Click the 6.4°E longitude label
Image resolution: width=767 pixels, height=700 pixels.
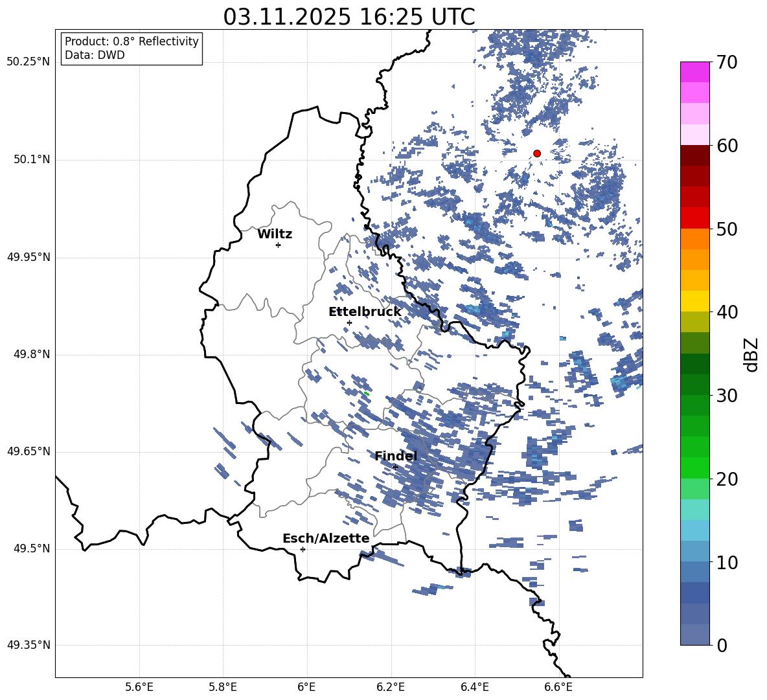pyautogui.click(x=474, y=687)
